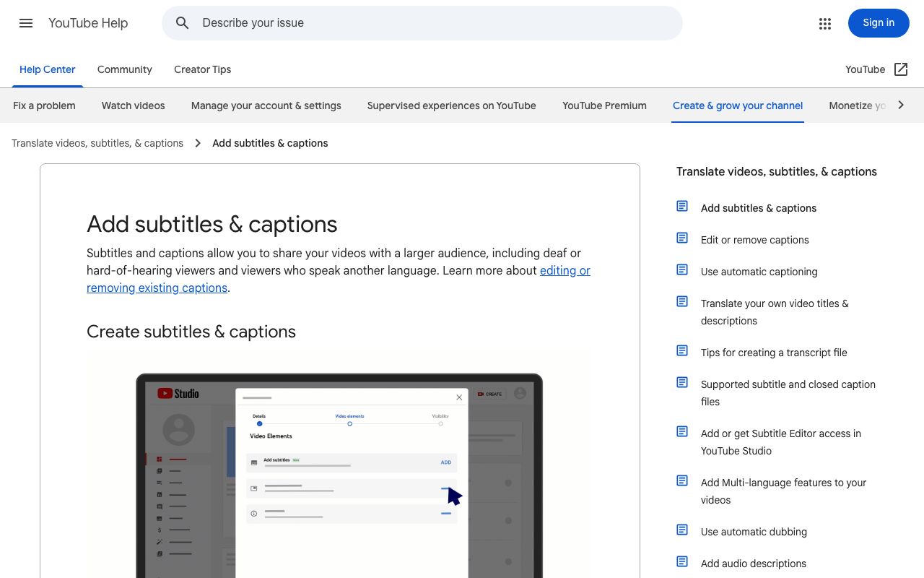Click the Create subtitles & captions heading
The width and height of the screenshot is (924, 578).
[191, 332]
